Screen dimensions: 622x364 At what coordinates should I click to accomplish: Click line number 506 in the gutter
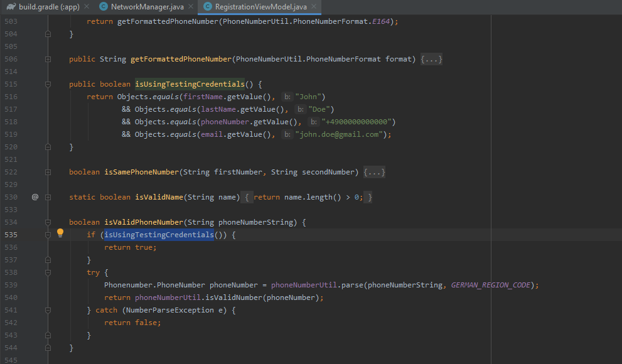(x=11, y=59)
